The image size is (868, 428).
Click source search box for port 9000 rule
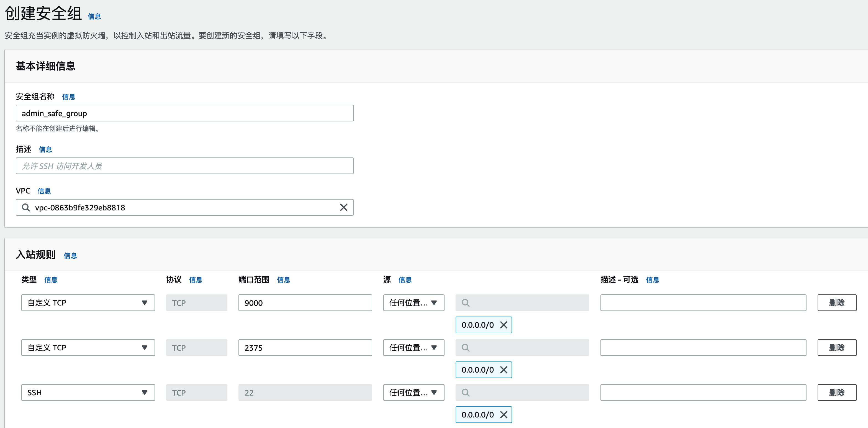coord(522,302)
